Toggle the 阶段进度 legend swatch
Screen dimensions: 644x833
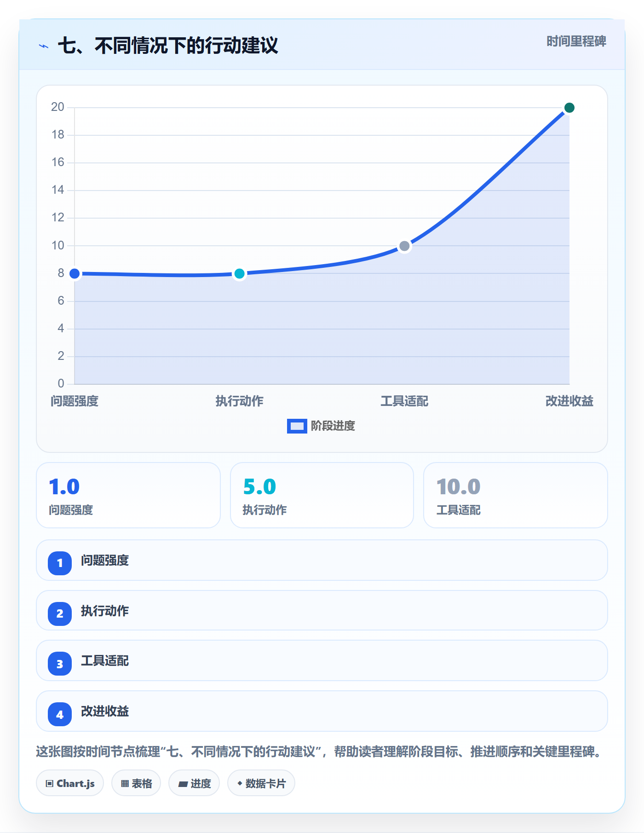point(297,426)
